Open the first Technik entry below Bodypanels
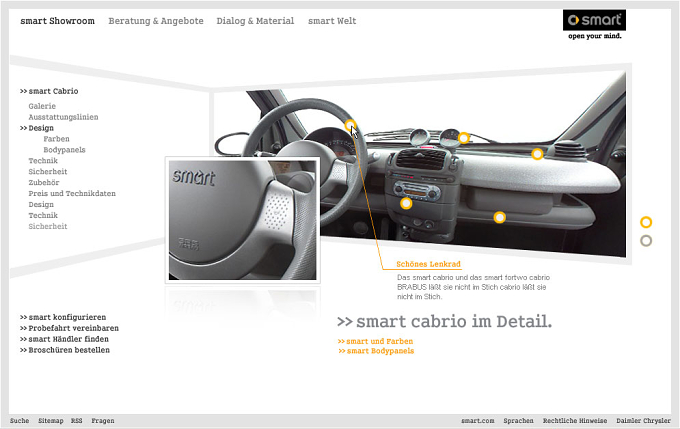680x429 pixels. coord(43,160)
